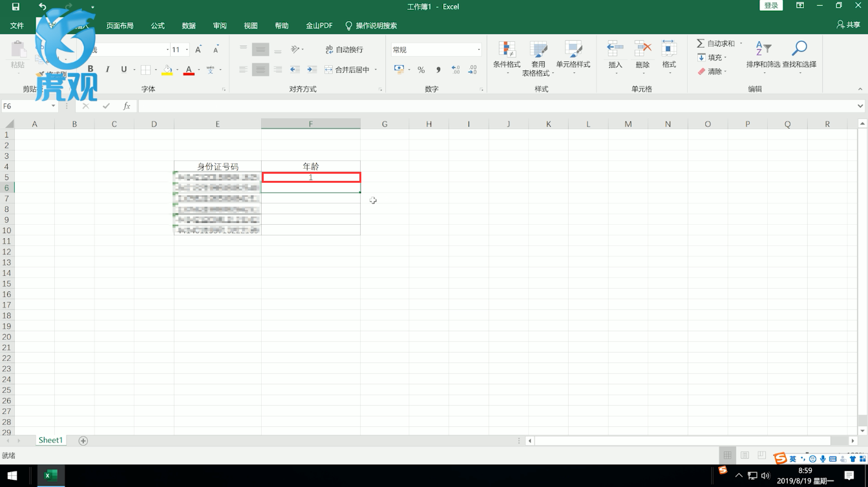This screenshot has height=487, width=868.
Task: Open the Name Box dropdown arrow
Action: [x=53, y=106]
